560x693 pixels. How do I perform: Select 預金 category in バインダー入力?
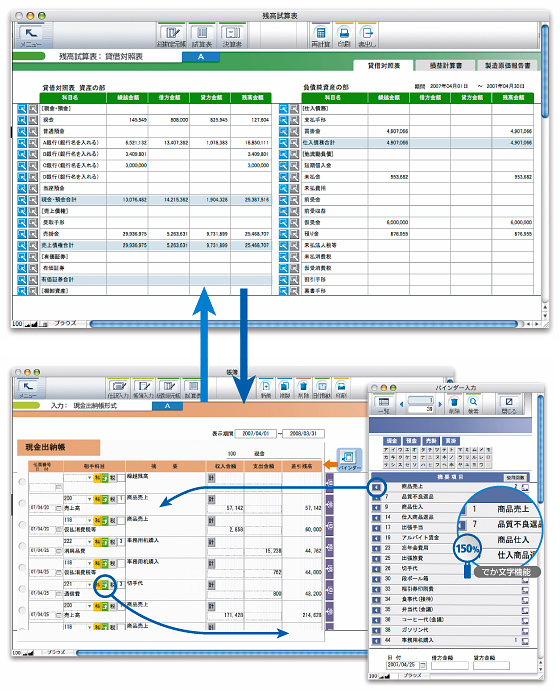[x=411, y=441]
